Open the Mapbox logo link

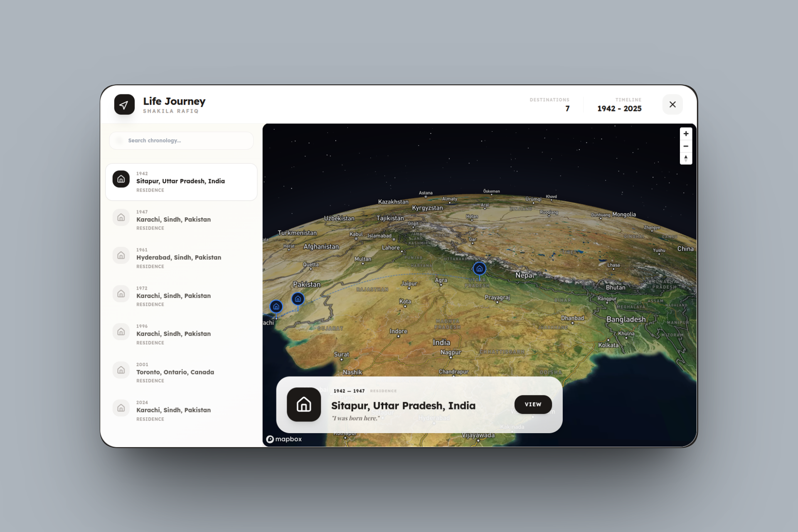tap(284, 439)
